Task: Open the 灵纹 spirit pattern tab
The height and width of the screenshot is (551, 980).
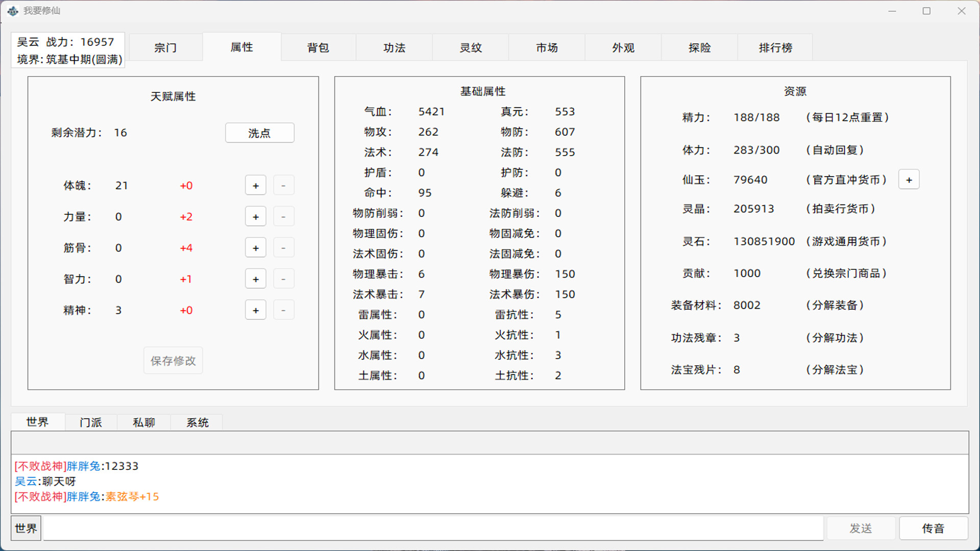Action: [470, 47]
